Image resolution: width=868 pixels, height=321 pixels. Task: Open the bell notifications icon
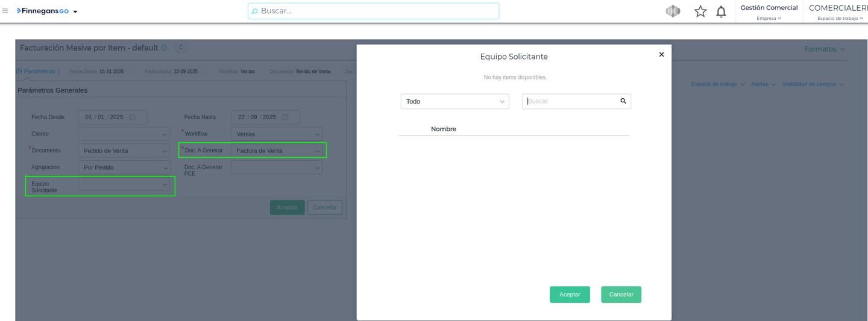point(721,11)
